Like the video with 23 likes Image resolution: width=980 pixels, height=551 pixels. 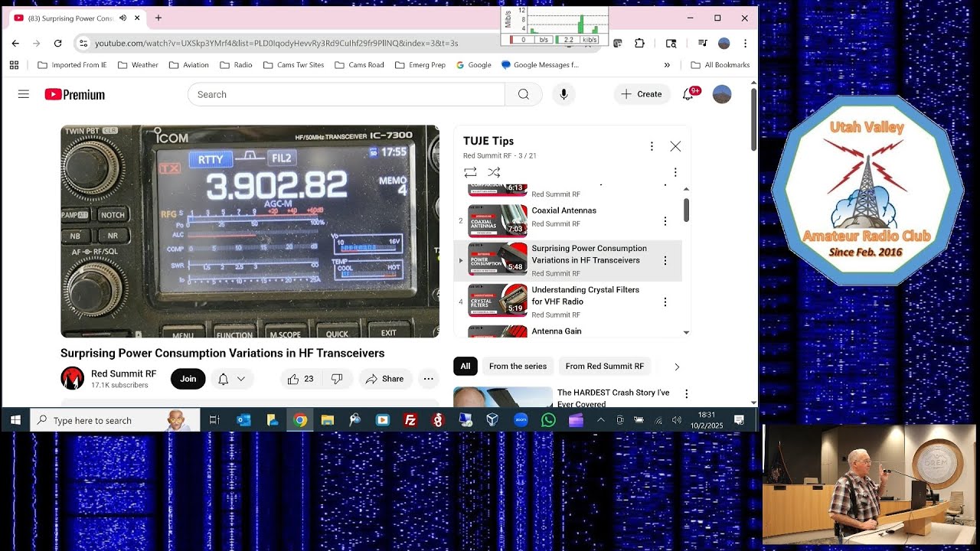click(x=300, y=379)
